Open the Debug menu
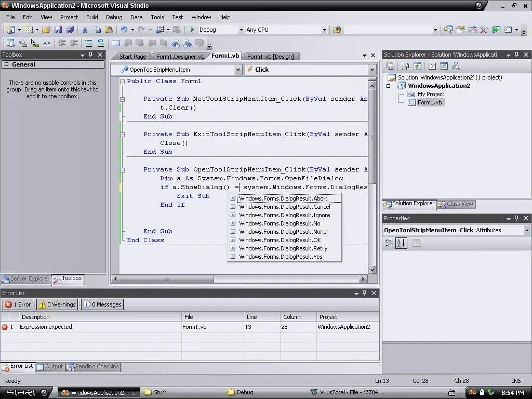 pos(114,17)
